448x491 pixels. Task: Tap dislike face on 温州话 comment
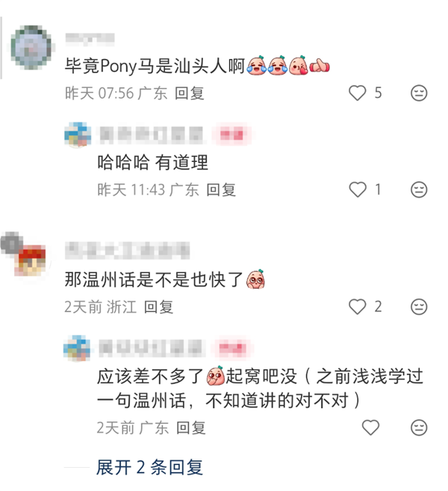click(419, 307)
